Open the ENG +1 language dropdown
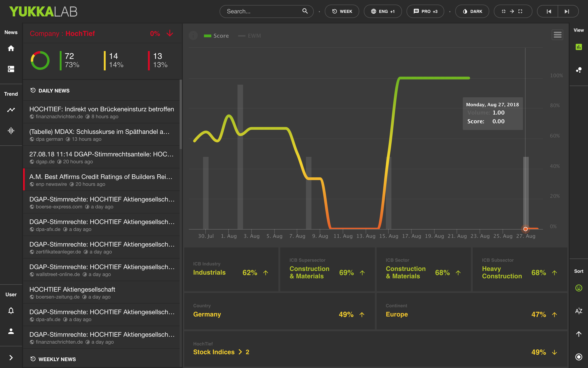588x368 pixels. (x=382, y=11)
